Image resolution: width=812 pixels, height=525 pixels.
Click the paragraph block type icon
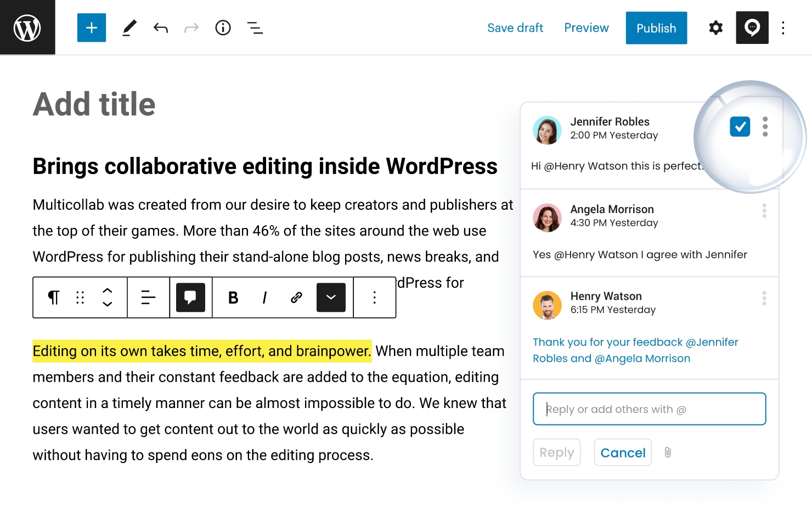tap(53, 297)
